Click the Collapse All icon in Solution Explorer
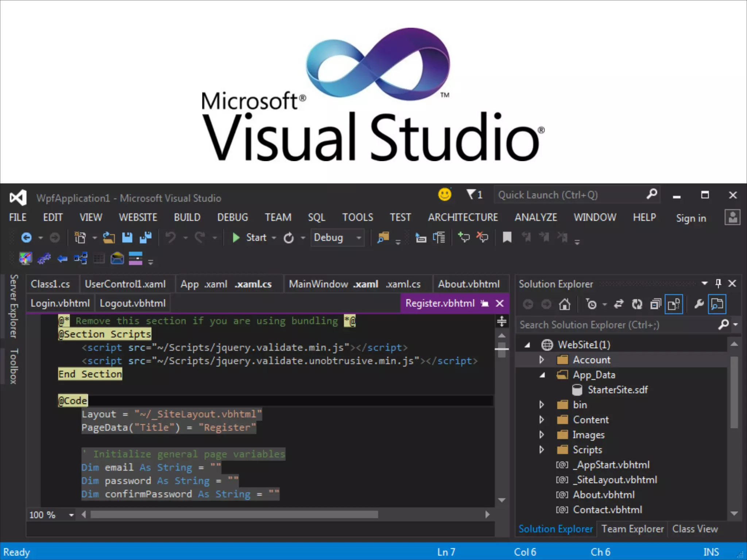 pos(655,304)
